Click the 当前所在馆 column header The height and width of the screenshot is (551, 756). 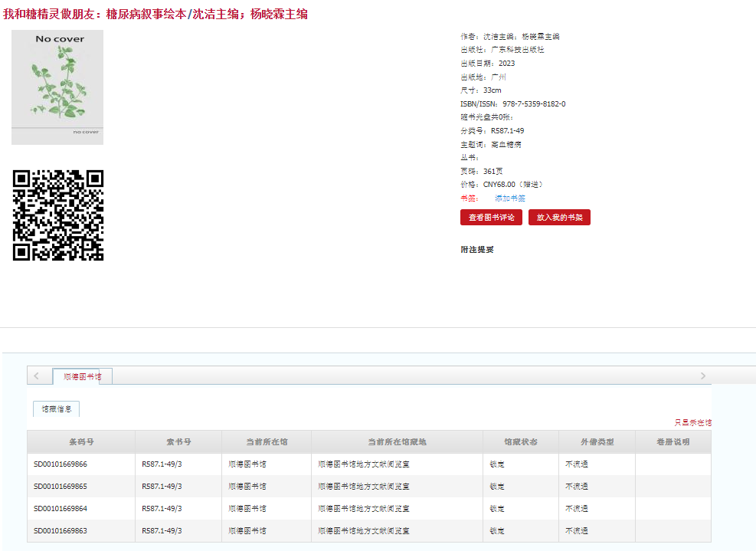(267, 441)
